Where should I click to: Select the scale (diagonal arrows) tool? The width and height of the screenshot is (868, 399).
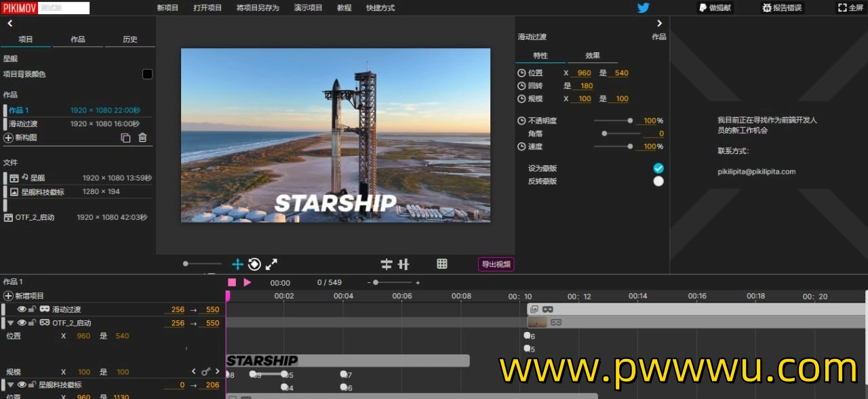(271, 264)
